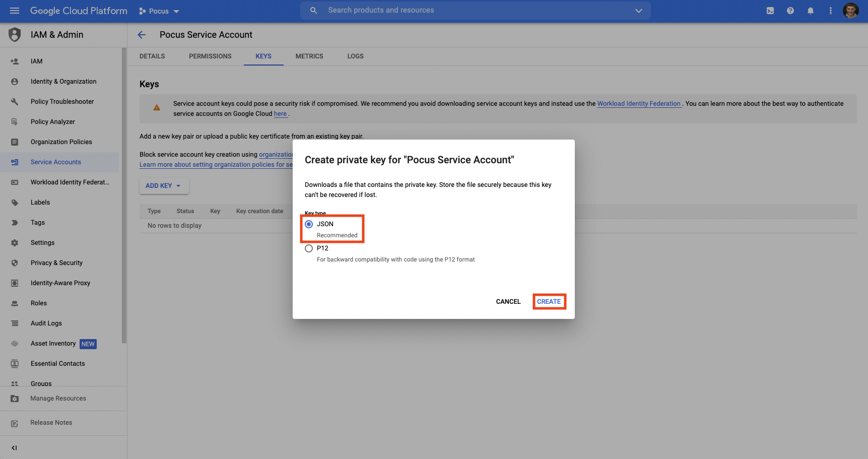This screenshot has width=868, height=459.
Task: Click the IAM add-person icon
Action: click(x=15, y=61)
